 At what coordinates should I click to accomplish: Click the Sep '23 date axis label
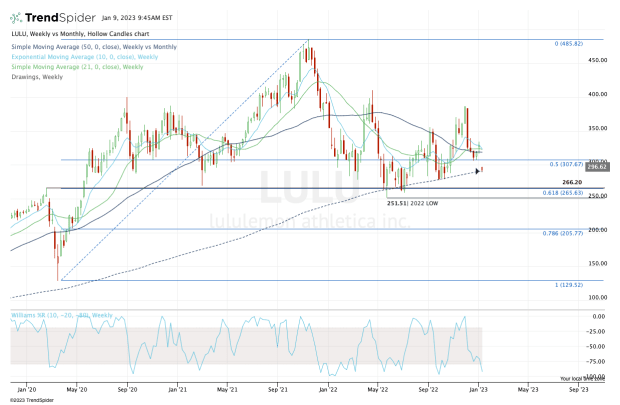click(x=578, y=390)
